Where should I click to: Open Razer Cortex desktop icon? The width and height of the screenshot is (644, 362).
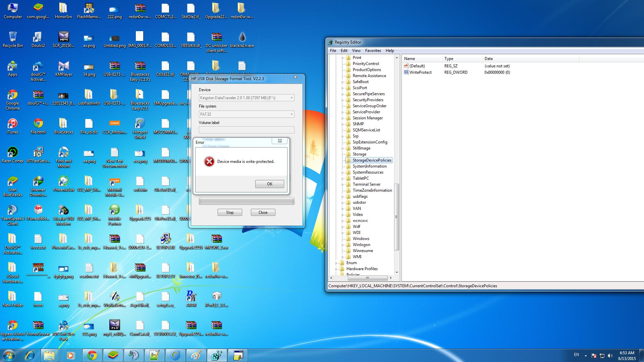tap(13, 155)
